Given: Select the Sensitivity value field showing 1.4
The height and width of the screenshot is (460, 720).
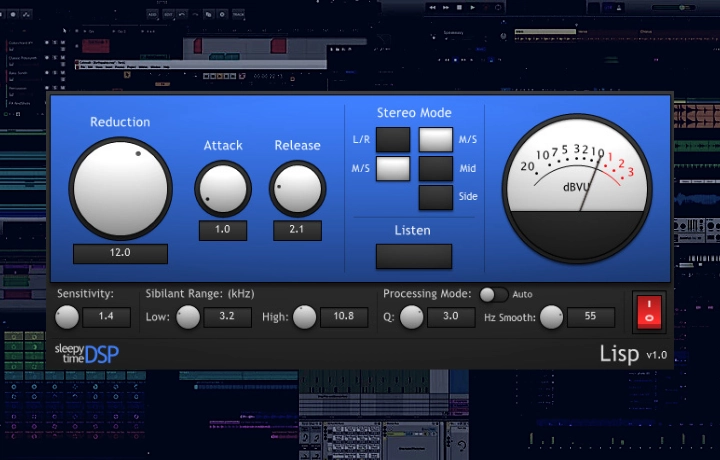Looking at the screenshot, I should pyautogui.click(x=106, y=317).
